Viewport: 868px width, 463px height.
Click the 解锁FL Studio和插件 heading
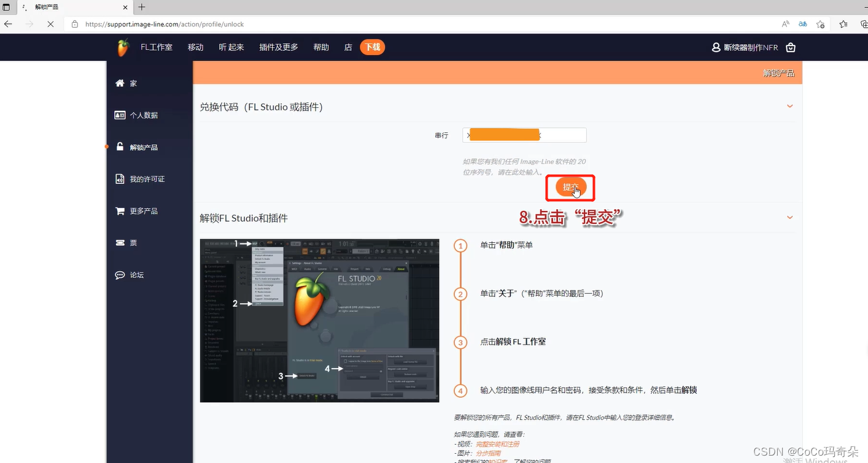coord(244,218)
